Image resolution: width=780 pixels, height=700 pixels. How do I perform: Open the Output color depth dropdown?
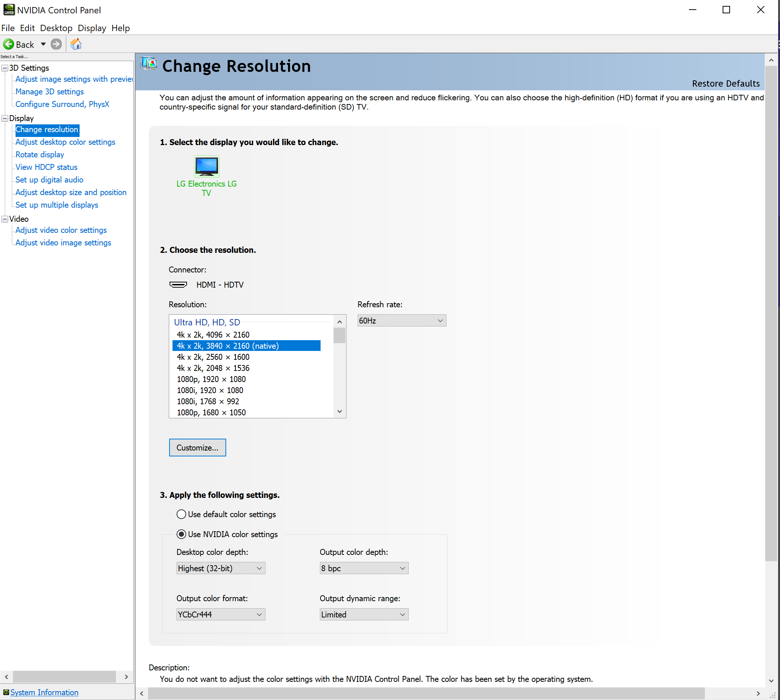[x=364, y=568]
